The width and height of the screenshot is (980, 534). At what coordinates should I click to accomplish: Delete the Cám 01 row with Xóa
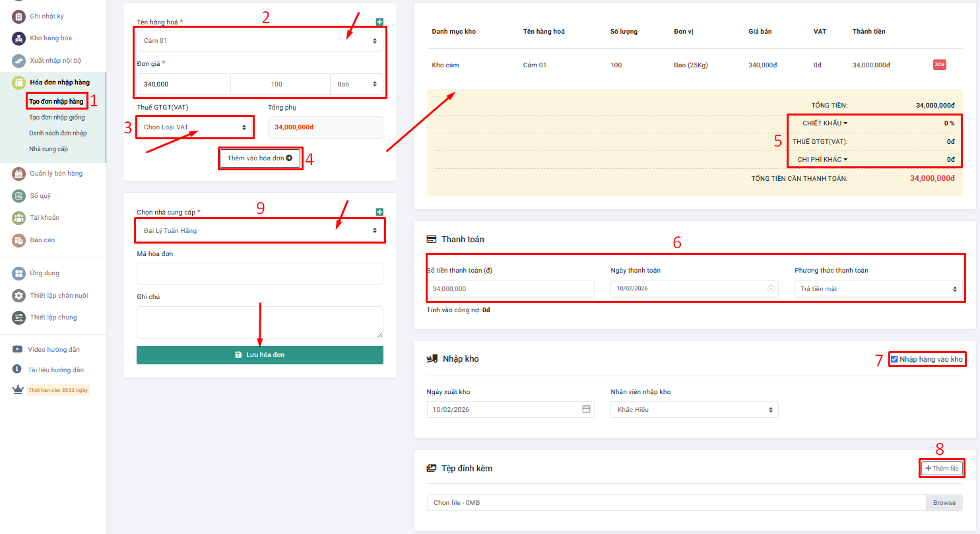(939, 65)
